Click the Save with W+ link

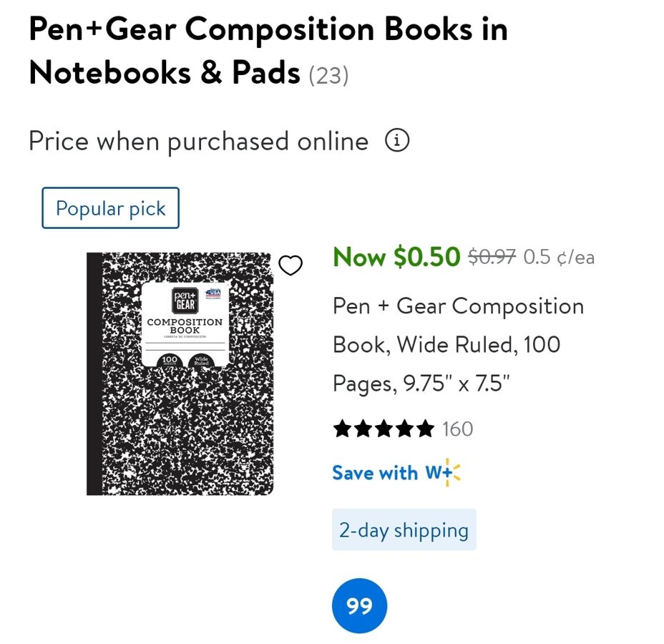[396, 472]
